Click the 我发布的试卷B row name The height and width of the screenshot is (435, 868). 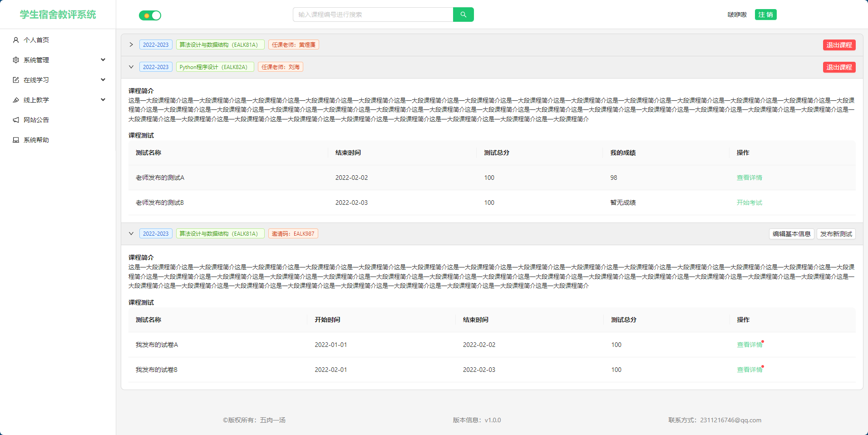(x=157, y=370)
